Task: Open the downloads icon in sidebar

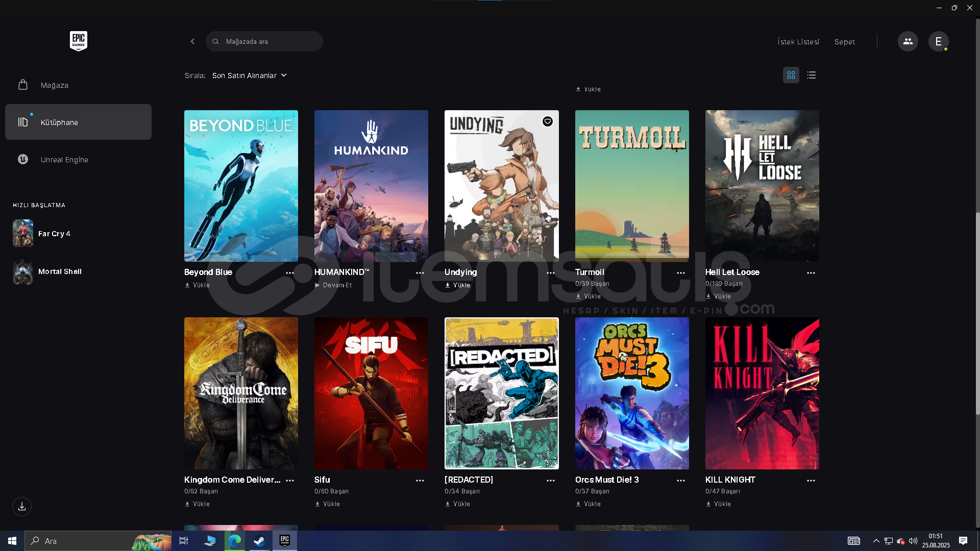Action: coord(22,507)
